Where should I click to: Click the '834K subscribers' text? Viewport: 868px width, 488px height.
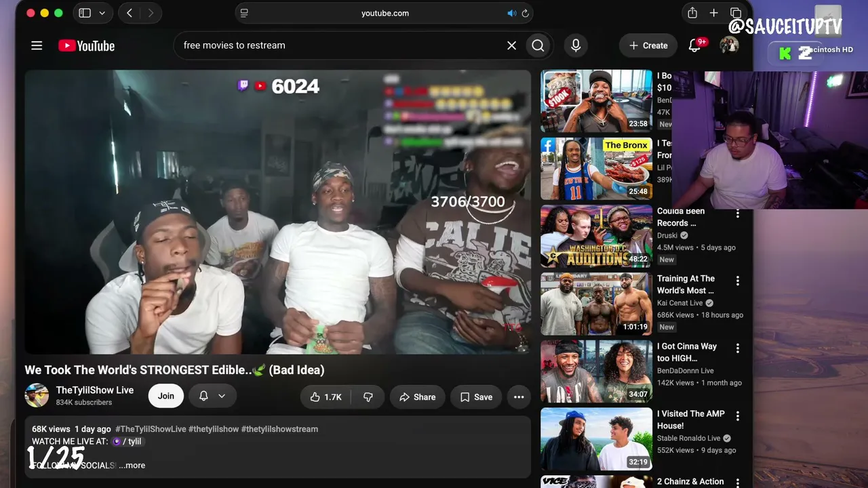pyautogui.click(x=84, y=403)
